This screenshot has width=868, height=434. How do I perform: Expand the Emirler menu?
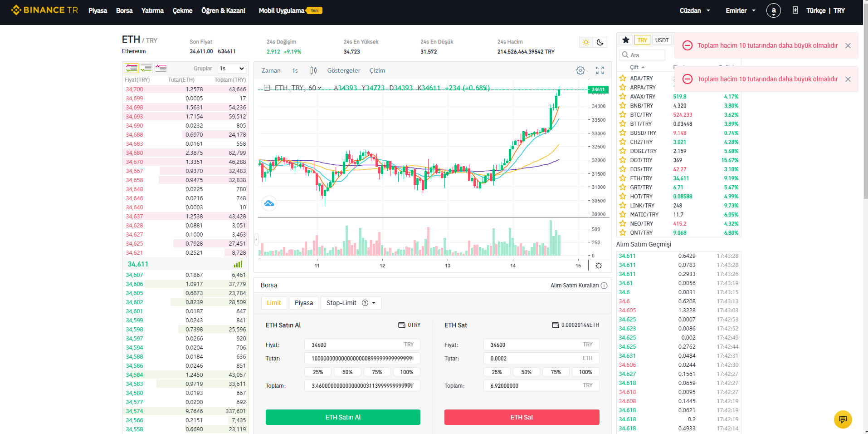[741, 10]
